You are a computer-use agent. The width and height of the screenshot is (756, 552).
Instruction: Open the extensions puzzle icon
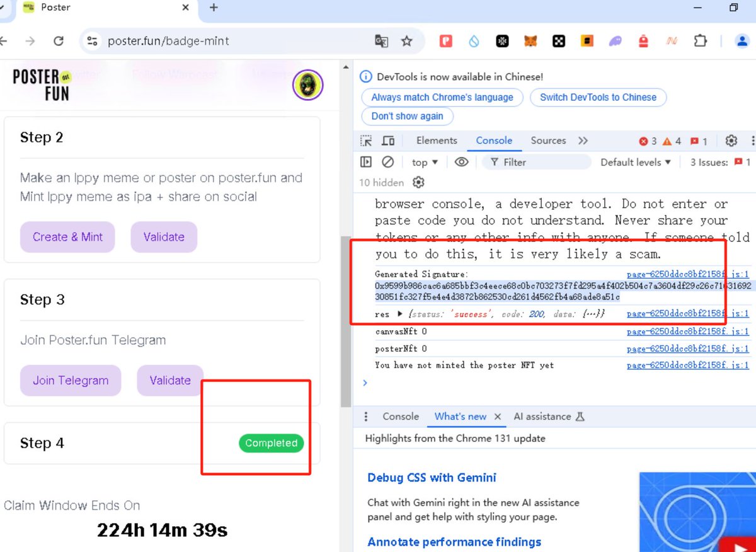[700, 41]
